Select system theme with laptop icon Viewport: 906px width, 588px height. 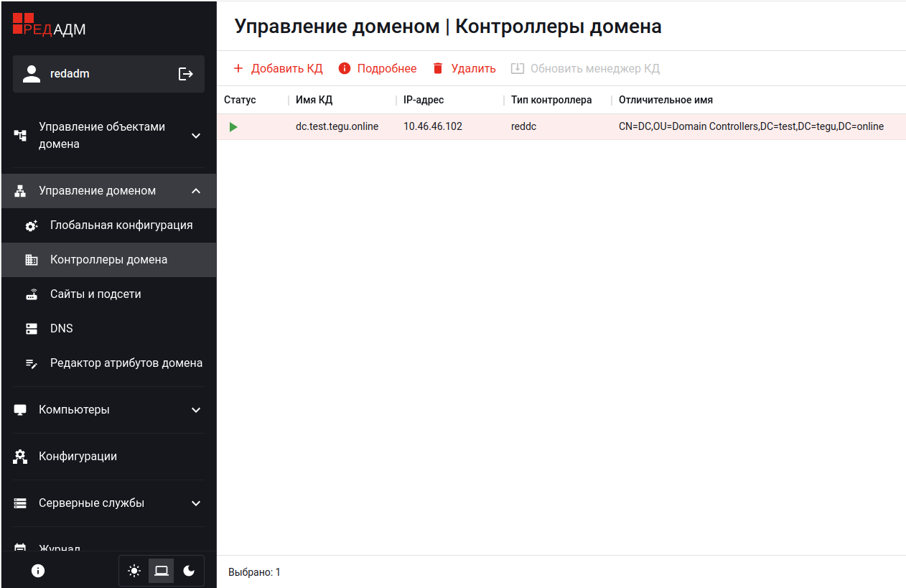(x=162, y=571)
